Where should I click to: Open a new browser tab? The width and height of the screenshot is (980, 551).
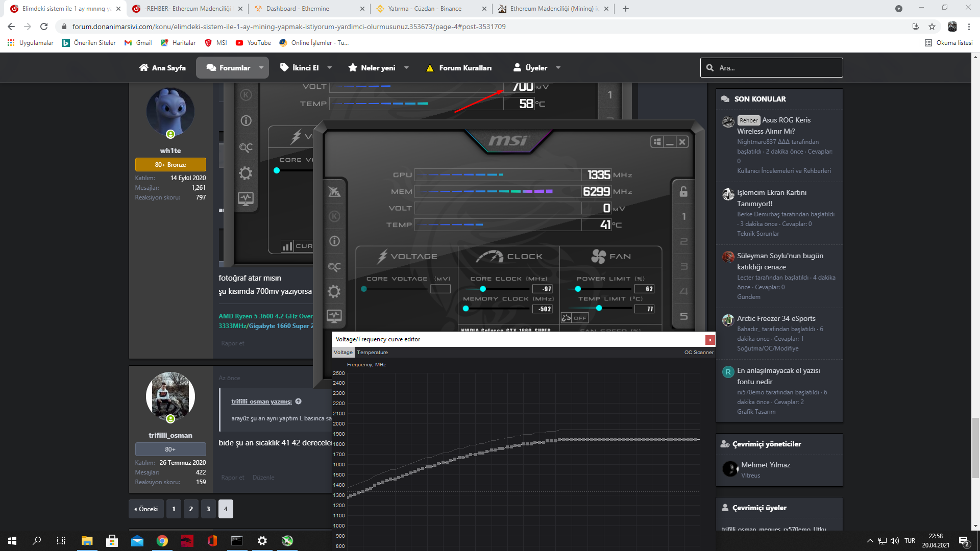[626, 9]
